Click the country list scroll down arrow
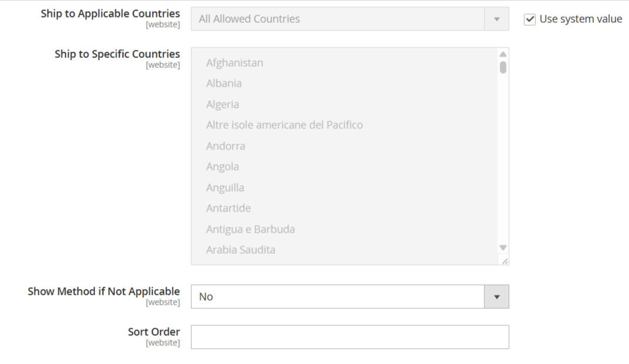The width and height of the screenshot is (629, 364). tap(503, 247)
